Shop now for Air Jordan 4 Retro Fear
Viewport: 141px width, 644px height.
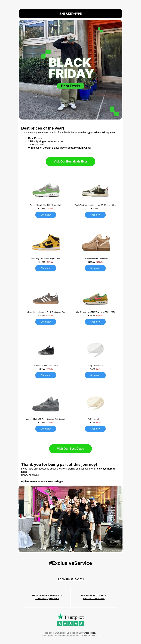pyautogui.click(x=45, y=375)
